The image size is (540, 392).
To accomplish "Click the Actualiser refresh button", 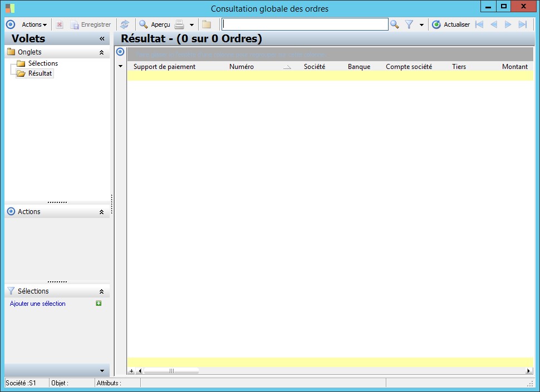I will pos(451,24).
